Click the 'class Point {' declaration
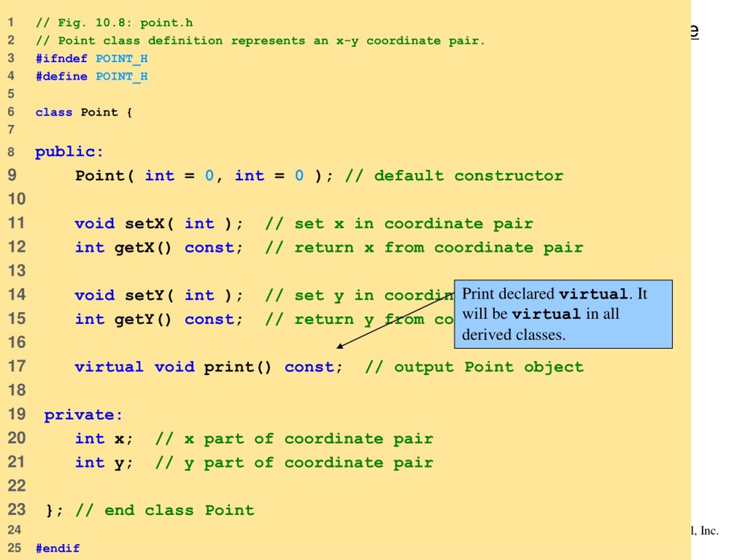This screenshot has width=747, height=560. point(84,112)
